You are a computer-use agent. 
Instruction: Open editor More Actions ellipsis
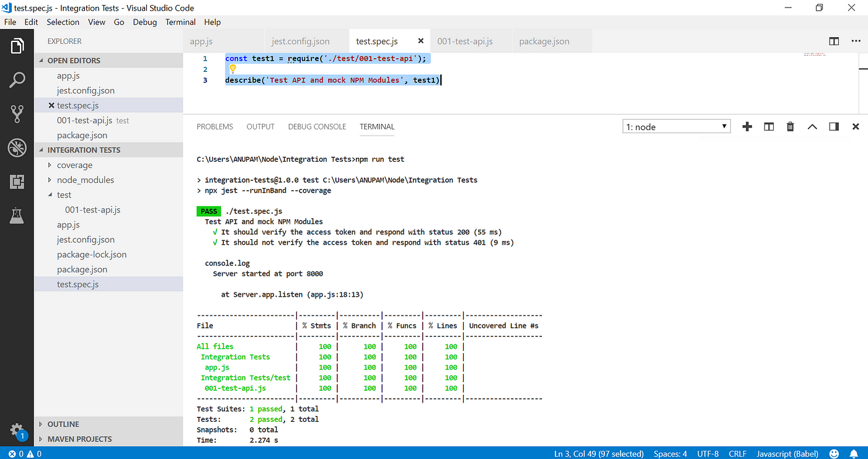point(856,42)
